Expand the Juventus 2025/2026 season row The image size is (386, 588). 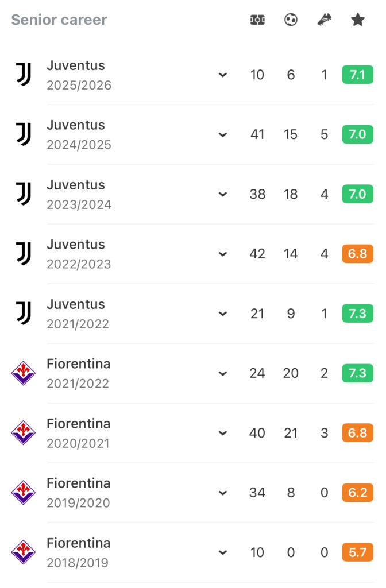[x=223, y=75]
